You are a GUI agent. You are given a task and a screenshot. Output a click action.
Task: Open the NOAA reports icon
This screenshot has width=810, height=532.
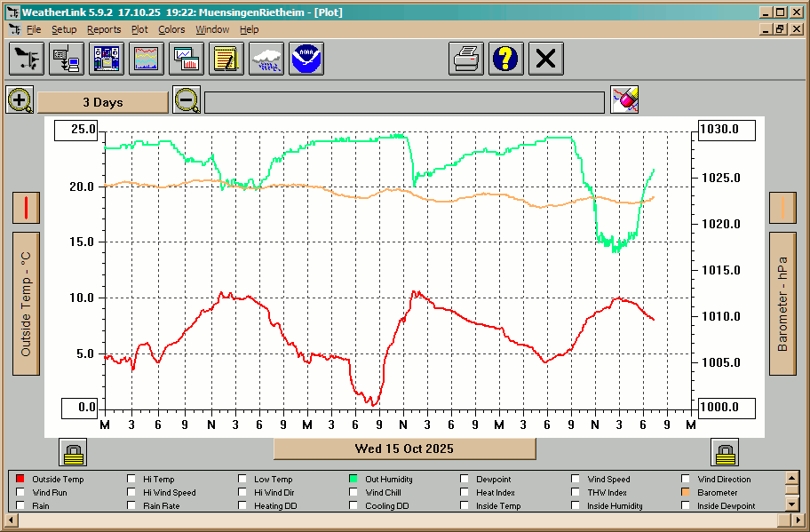306,60
